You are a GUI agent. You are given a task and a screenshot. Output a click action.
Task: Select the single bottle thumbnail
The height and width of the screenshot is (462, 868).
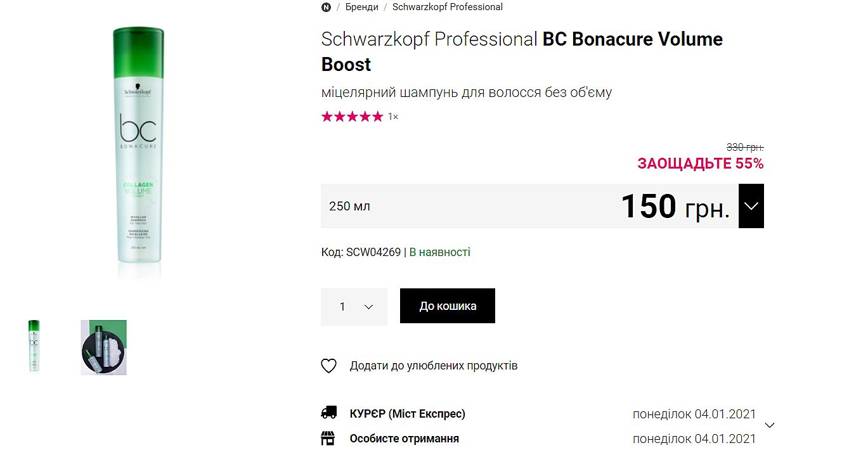coord(34,345)
